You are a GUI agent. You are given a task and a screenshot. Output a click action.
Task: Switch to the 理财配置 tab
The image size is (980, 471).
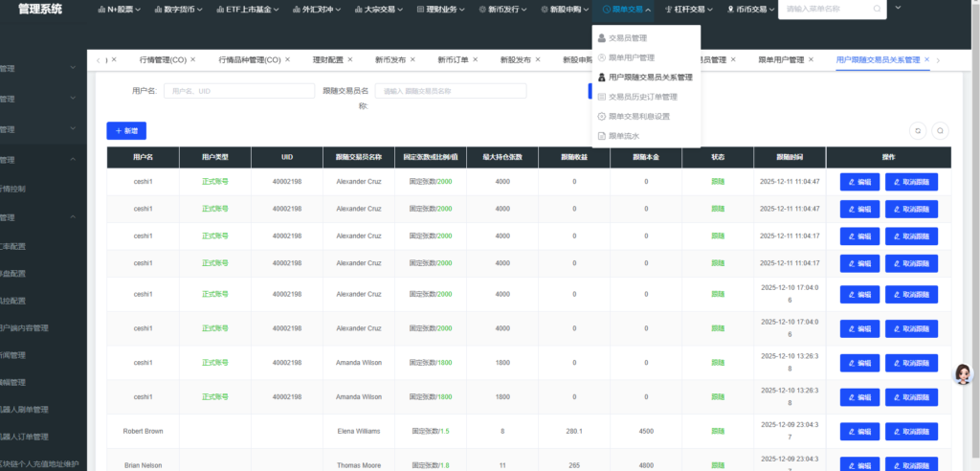point(328,60)
